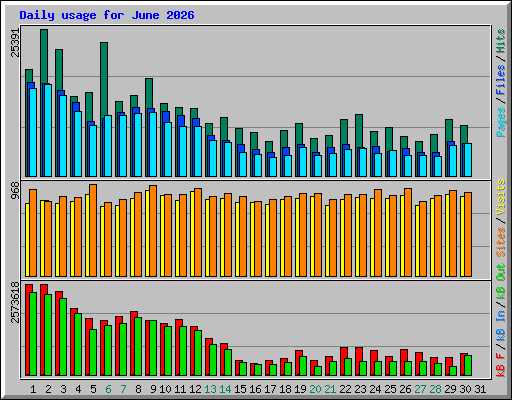Click the "Visits" legend label
512x400 pixels.
[501, 197]
